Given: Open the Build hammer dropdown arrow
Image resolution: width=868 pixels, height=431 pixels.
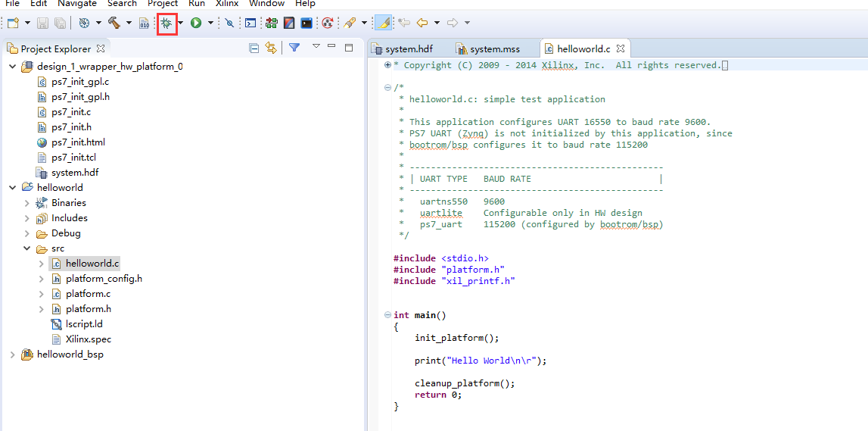Looking at the screenshot, I should point(129,23).
